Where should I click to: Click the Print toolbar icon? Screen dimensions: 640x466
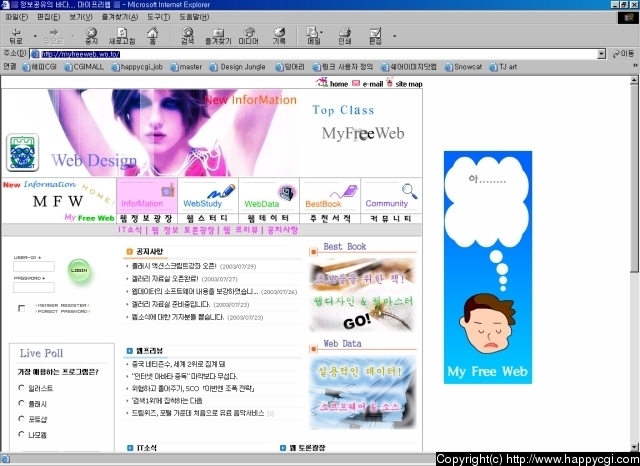[x=345, y=36]
